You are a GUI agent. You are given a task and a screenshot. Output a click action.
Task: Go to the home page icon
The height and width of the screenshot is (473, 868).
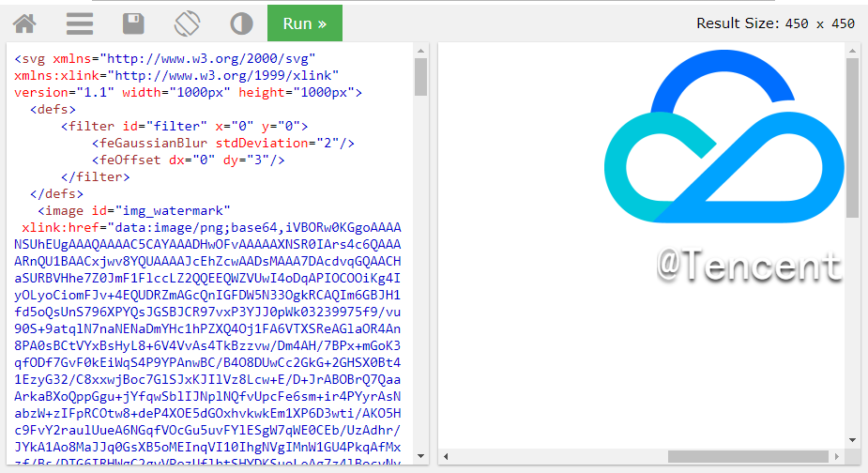[25, 23]
